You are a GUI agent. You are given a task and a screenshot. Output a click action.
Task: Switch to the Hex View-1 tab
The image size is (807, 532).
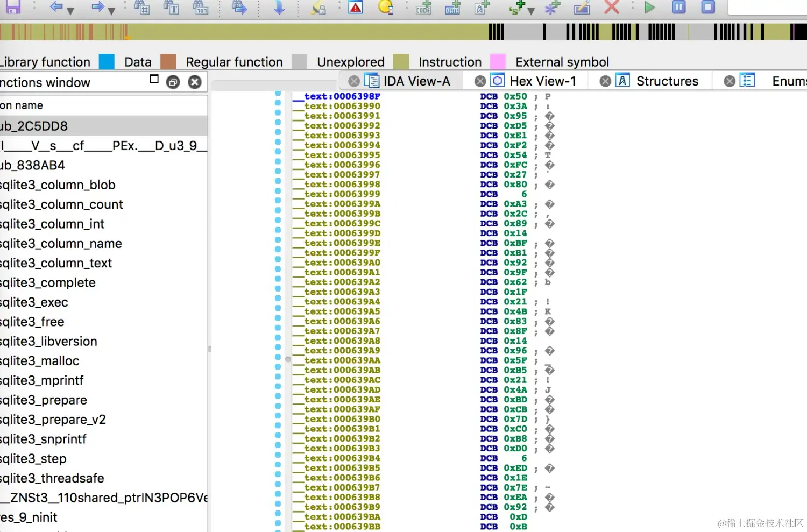tap(542, 80)
